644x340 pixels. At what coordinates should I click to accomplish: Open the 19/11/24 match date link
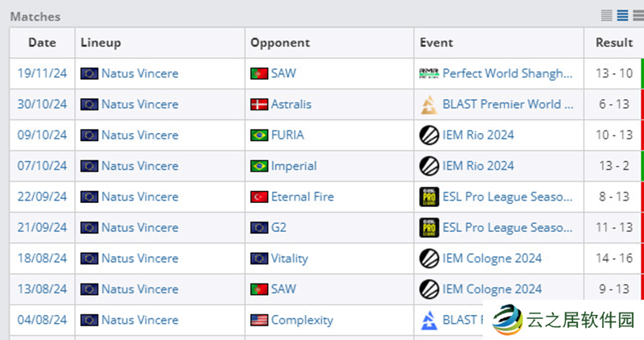pyautogui.click(x=42, y=74)
